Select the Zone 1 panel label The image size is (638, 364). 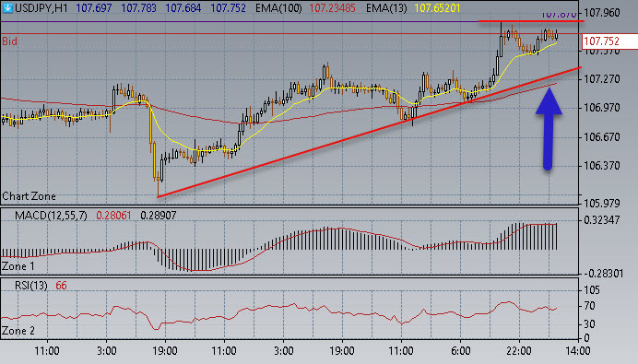18,266
